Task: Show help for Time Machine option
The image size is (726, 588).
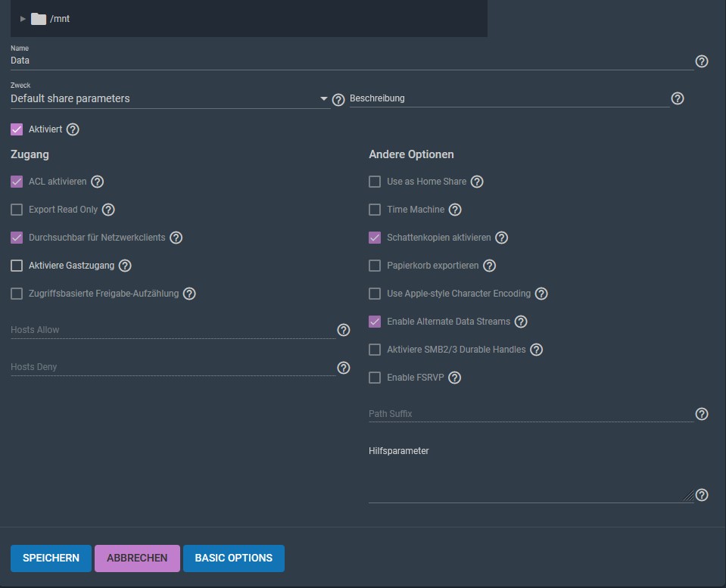Action: 455,210
